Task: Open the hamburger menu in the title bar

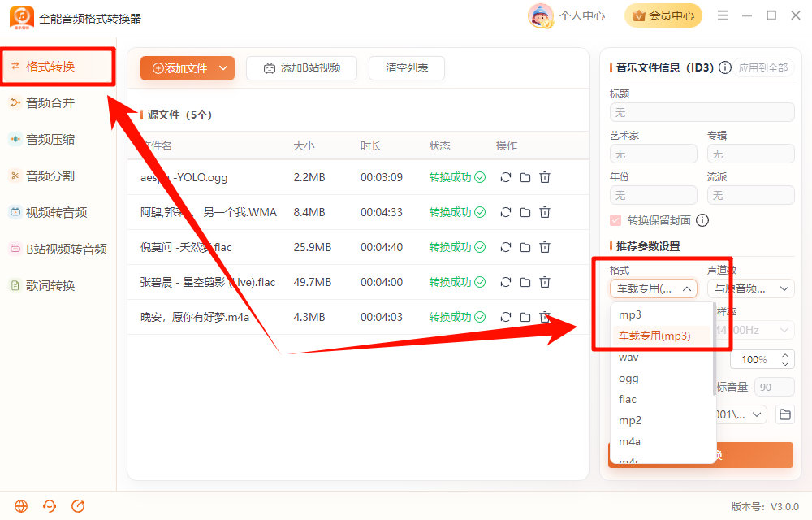Action: [723, 15]
